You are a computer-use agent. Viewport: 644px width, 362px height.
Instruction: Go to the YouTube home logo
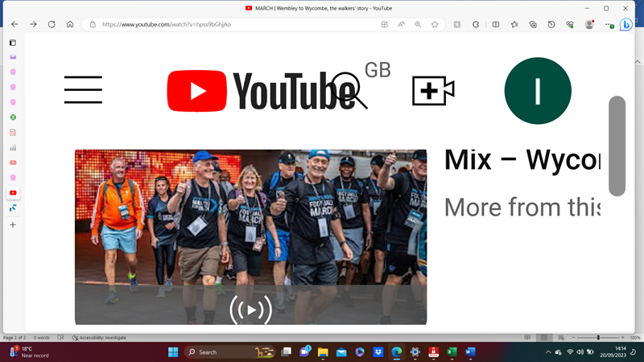261,91
